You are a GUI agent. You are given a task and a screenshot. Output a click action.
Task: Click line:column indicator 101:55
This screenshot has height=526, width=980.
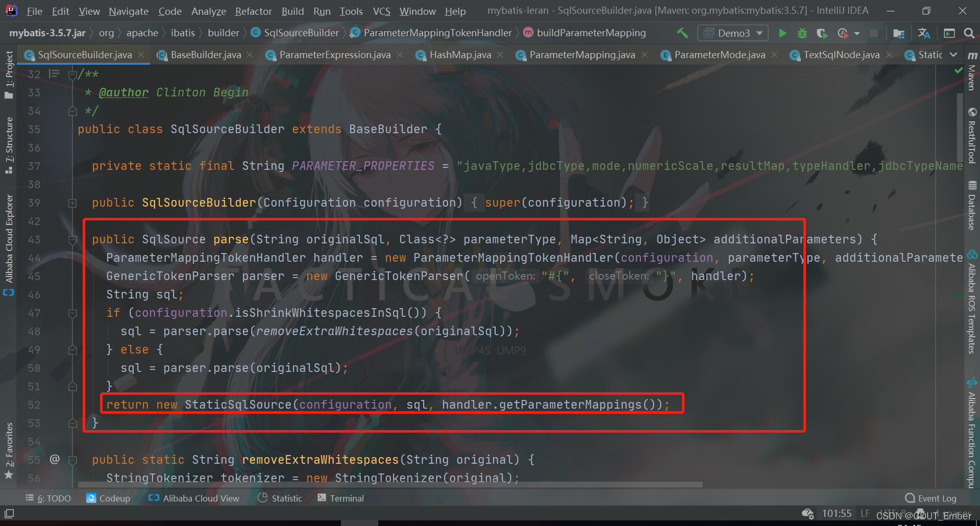[837, 513]
